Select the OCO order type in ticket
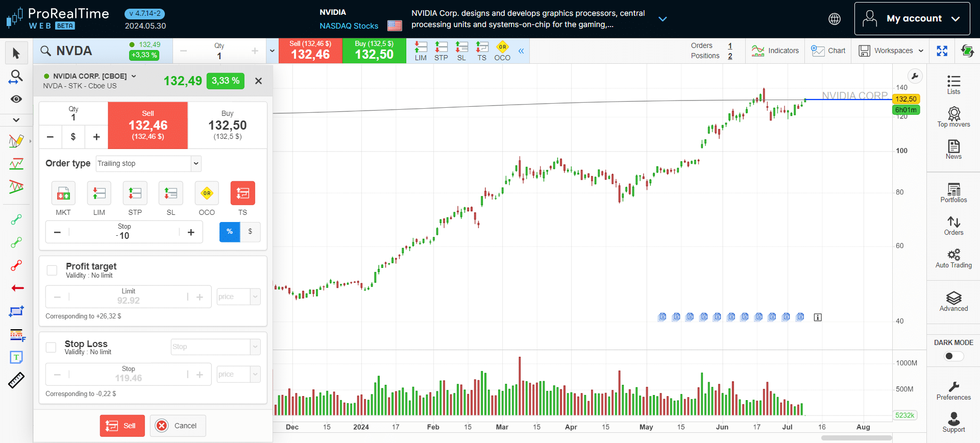Image resolution: width=980 pixels, height=443 pixels. point(207,193)
